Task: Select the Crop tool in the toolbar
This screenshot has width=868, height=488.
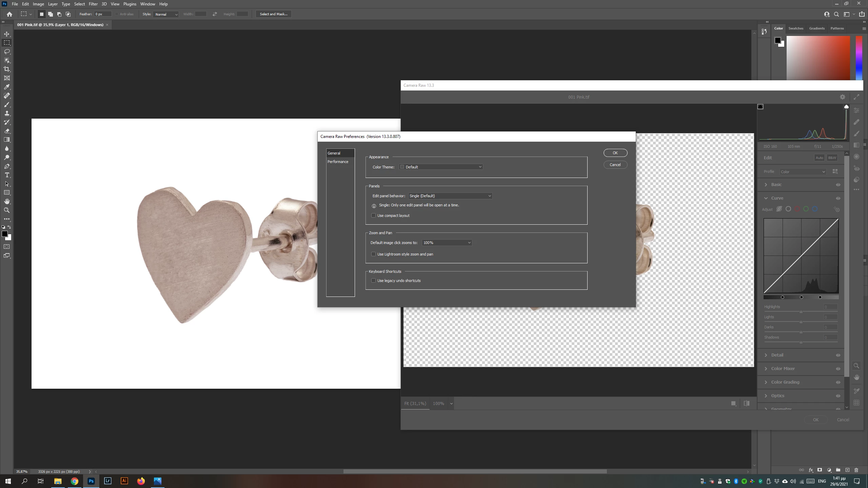Action: click(x=7, y=69)
